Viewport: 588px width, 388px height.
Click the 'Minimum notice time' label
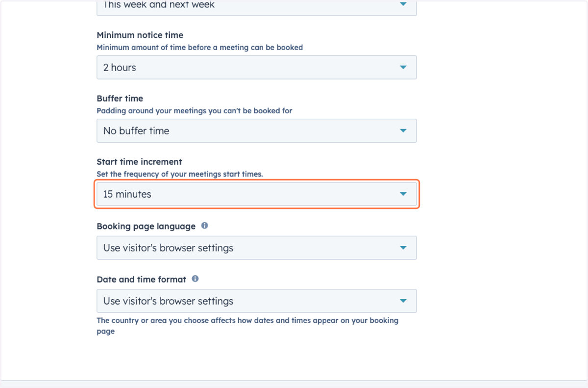pos(140,35)
